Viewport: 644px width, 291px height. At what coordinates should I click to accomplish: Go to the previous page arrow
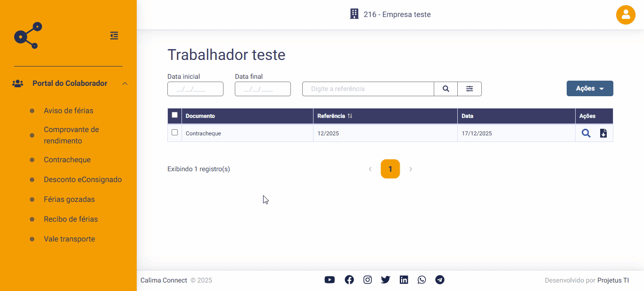tap(370, 169)
